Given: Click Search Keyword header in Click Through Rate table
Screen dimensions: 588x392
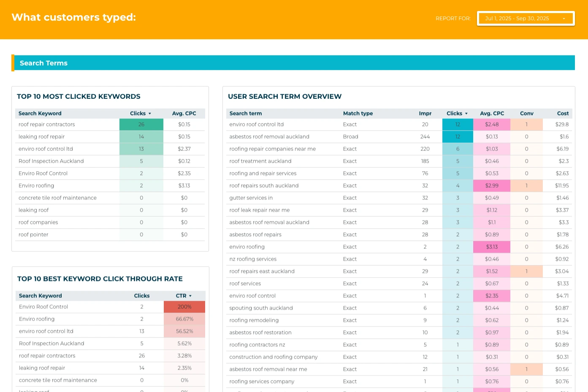Looking at the screenshot, I should (40, 296).
